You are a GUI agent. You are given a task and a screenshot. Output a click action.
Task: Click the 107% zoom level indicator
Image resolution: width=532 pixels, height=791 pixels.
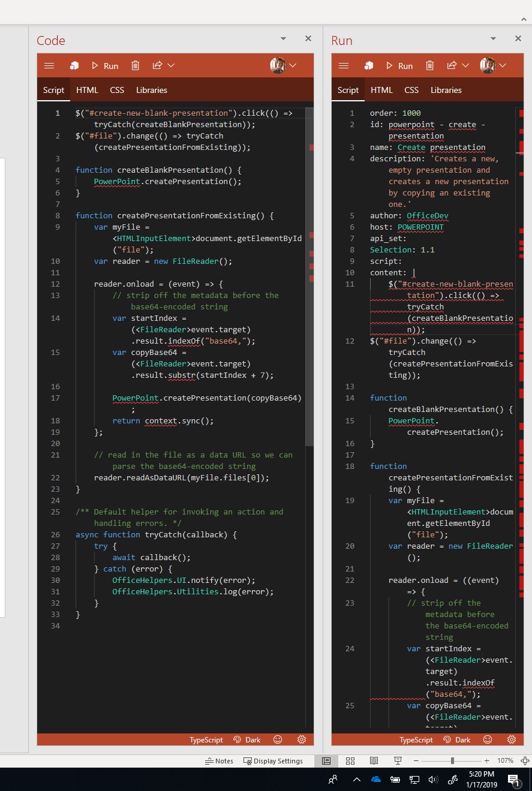[x=504, y=760]
